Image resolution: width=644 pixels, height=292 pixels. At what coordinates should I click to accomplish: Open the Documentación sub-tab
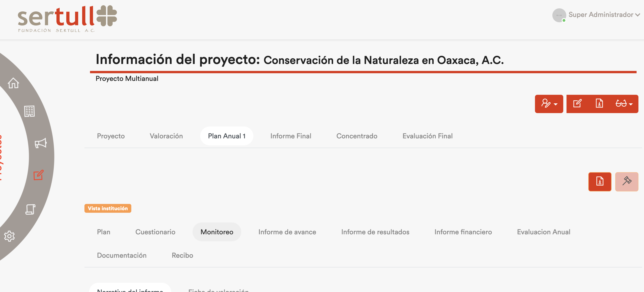pyautogui.click(x=122, y=256)
